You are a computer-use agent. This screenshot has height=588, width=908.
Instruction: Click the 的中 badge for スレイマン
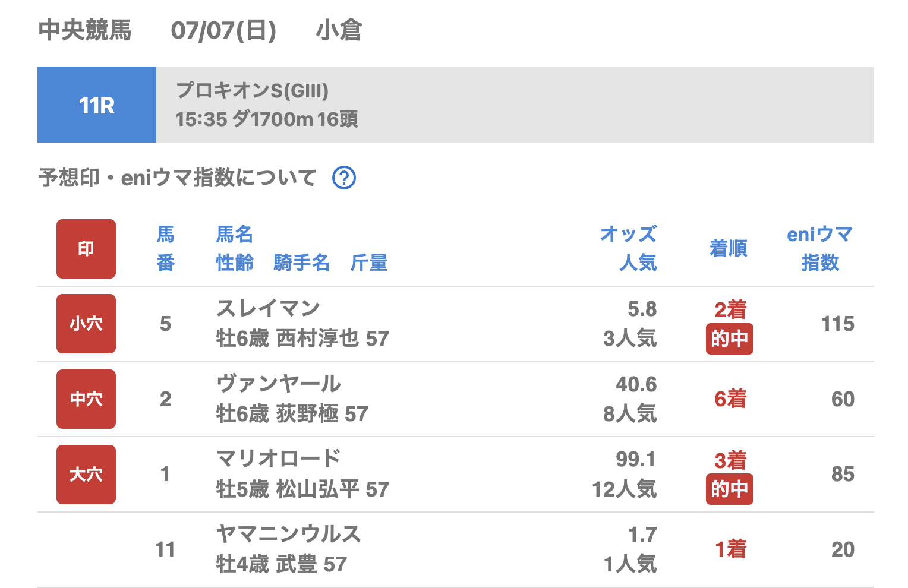tap(729, 339)
